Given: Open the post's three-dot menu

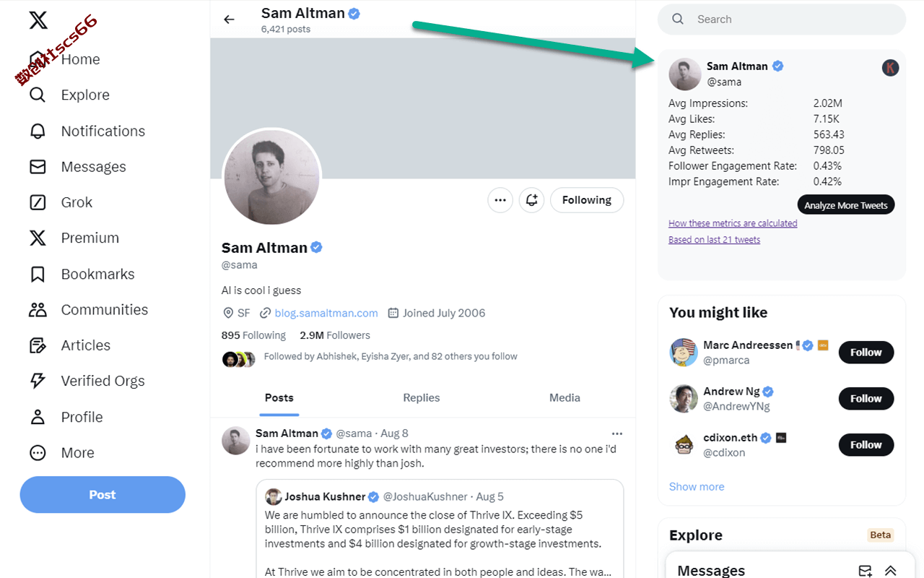Looking at the screenshot, I should 616,433.
